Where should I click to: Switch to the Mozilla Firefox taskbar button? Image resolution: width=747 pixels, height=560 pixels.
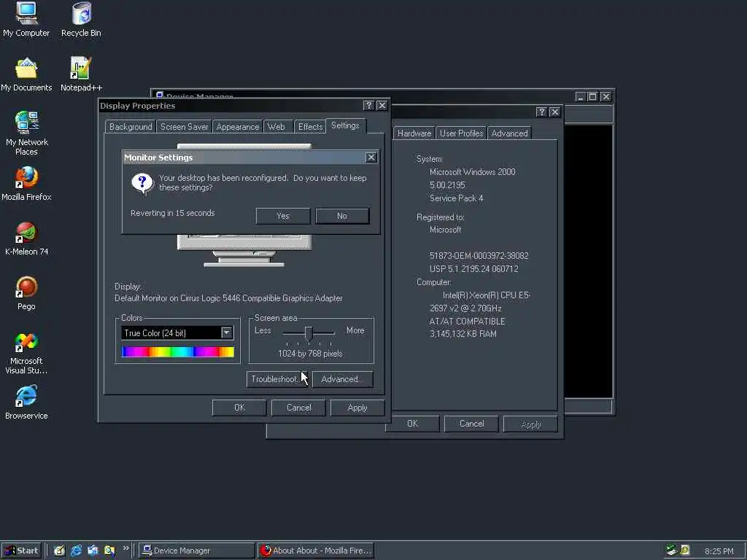click(316, 551)
